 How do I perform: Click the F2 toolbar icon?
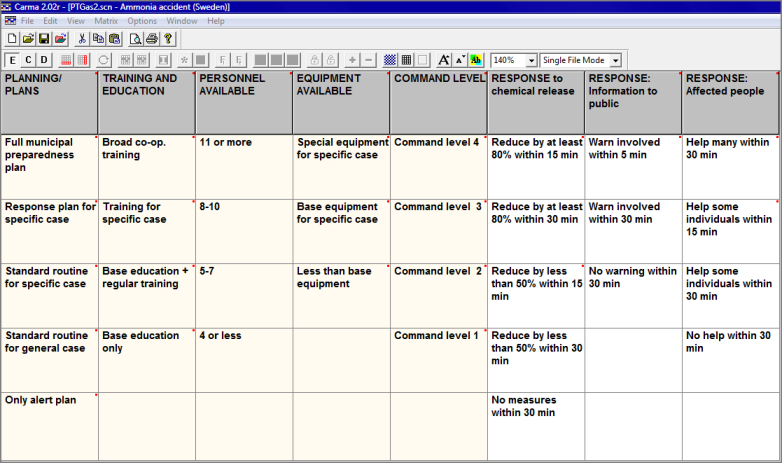click(239, 60)
